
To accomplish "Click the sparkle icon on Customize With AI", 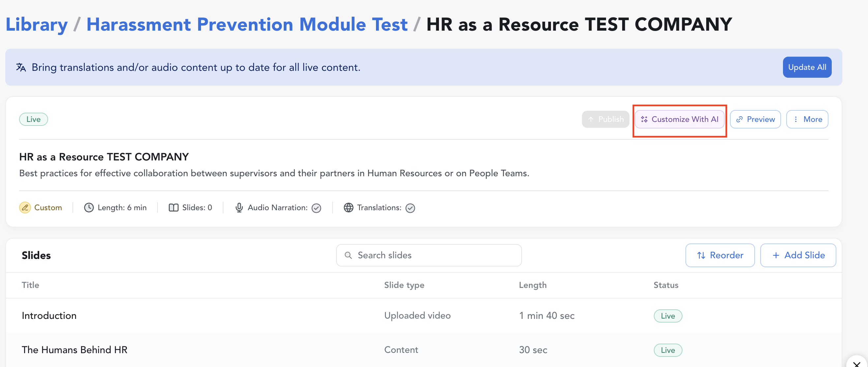I will coord(644,119).
